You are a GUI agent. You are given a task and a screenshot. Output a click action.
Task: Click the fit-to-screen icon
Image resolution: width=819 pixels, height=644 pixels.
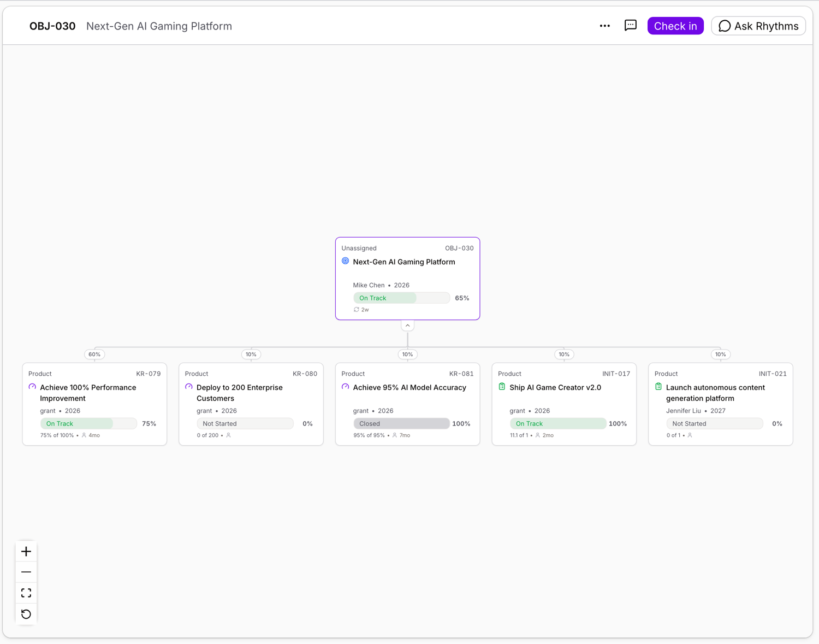pyautogui.click(x=26, y=593)
